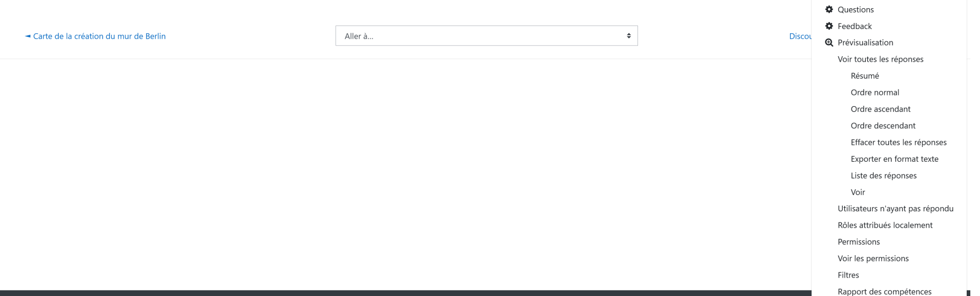Screen dimensions: 980x296
Task: Open Utilisateurs n'ayant pas répondu
Action: tap(895, 208)
